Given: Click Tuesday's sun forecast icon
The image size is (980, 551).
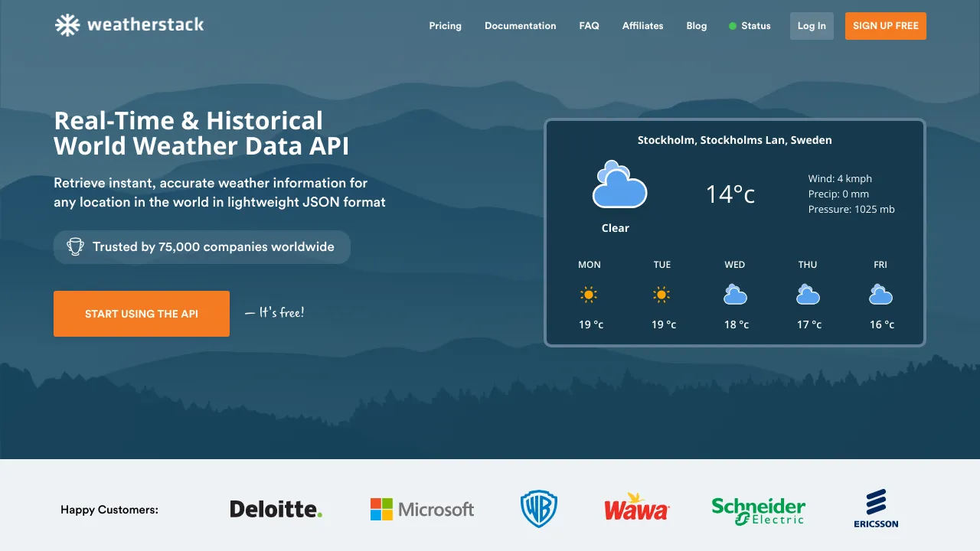Looking at the screenshot, I should point(661,295).
